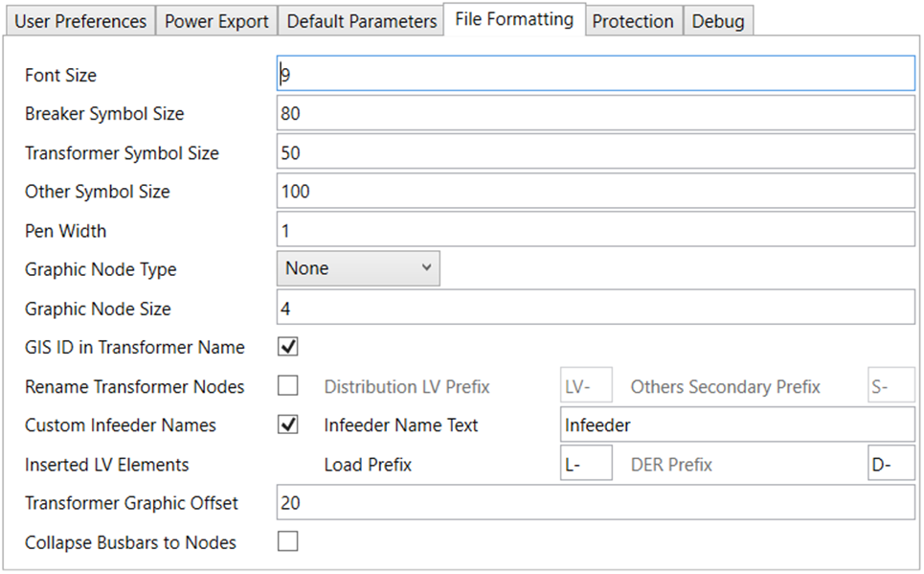Open the Debug tab
Screen dimensions: 924x574
point(718,19)
